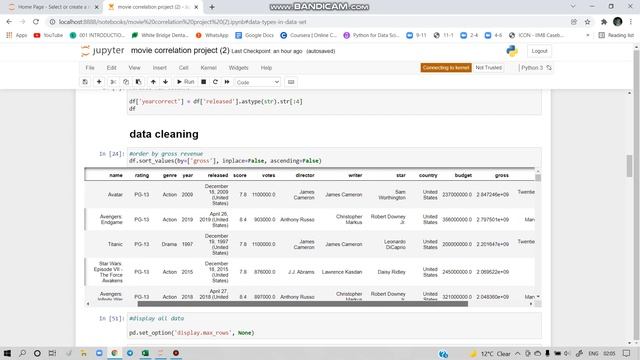Open the taskbar search icon
This screenshot has width=640, height=360.
tap(22, 353)
